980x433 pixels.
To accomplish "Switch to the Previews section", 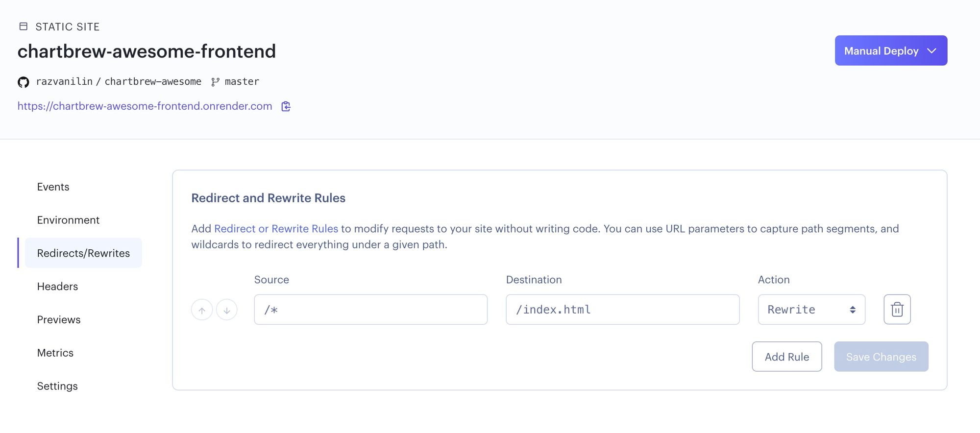I will pos(59,320).
